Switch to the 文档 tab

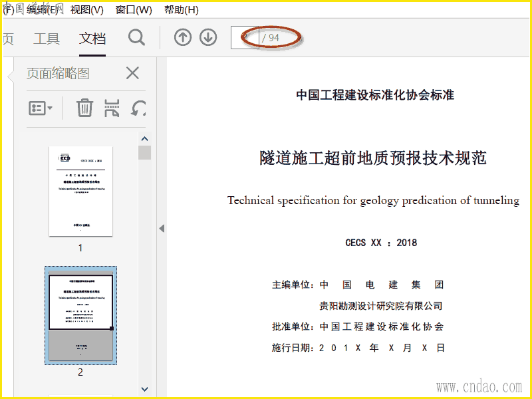tap(92, 39)
